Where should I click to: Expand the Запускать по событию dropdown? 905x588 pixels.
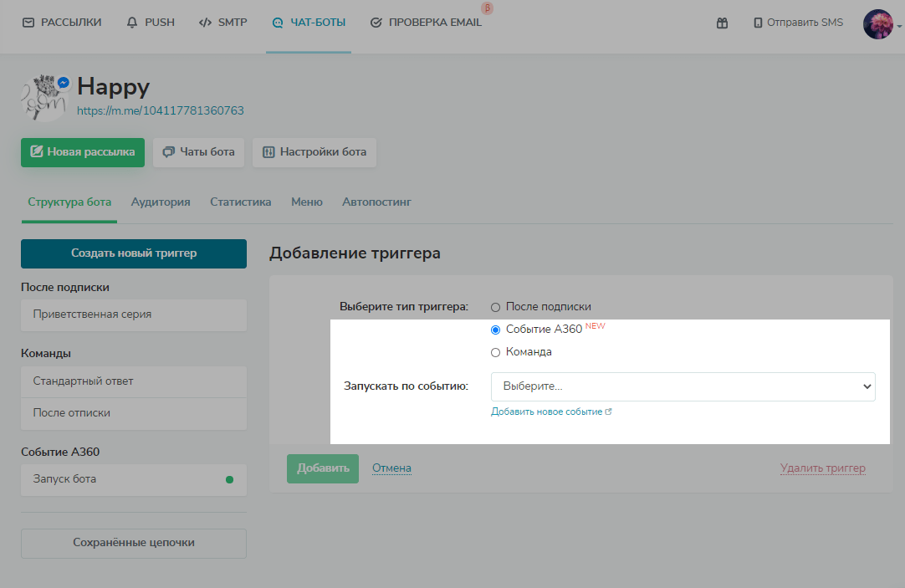683,386
